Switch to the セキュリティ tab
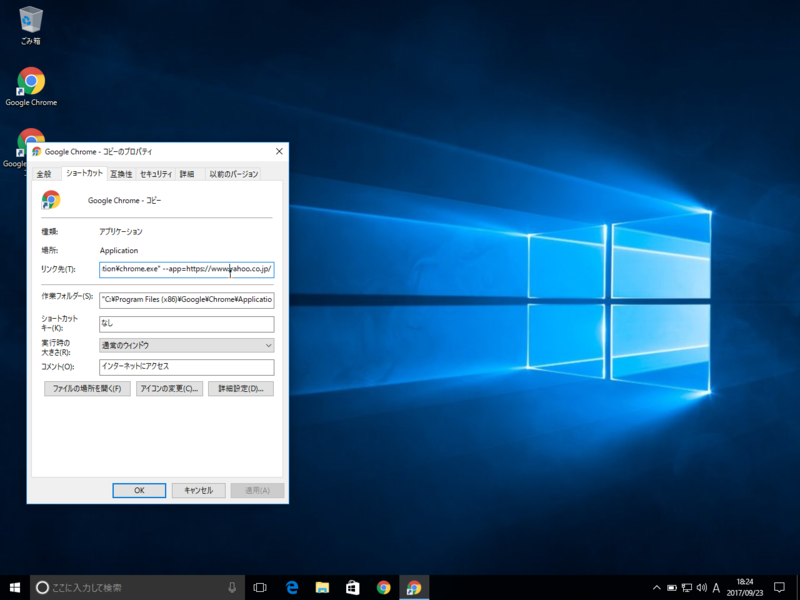 click(156, 174)
